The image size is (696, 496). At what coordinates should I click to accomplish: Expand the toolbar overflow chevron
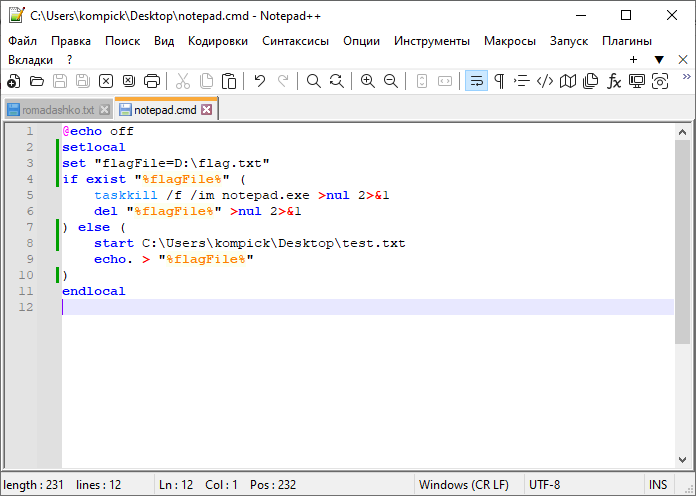686,77
